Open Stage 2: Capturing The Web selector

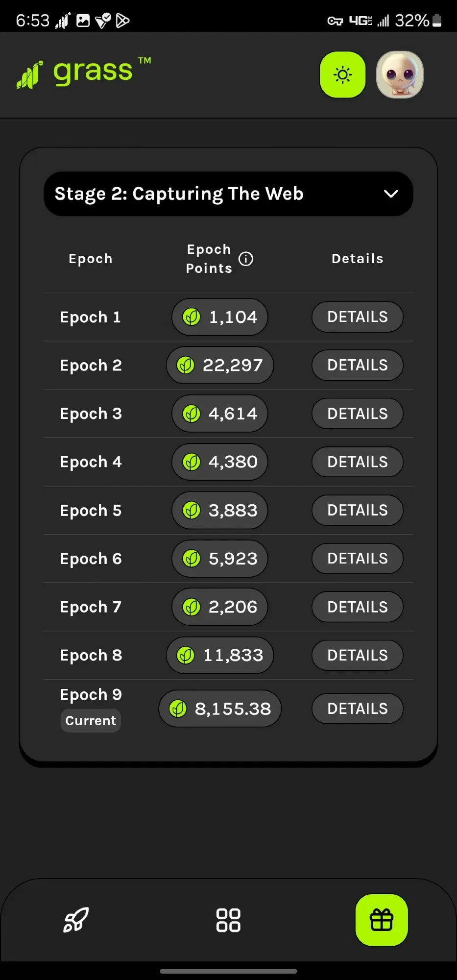pos(228,194)
